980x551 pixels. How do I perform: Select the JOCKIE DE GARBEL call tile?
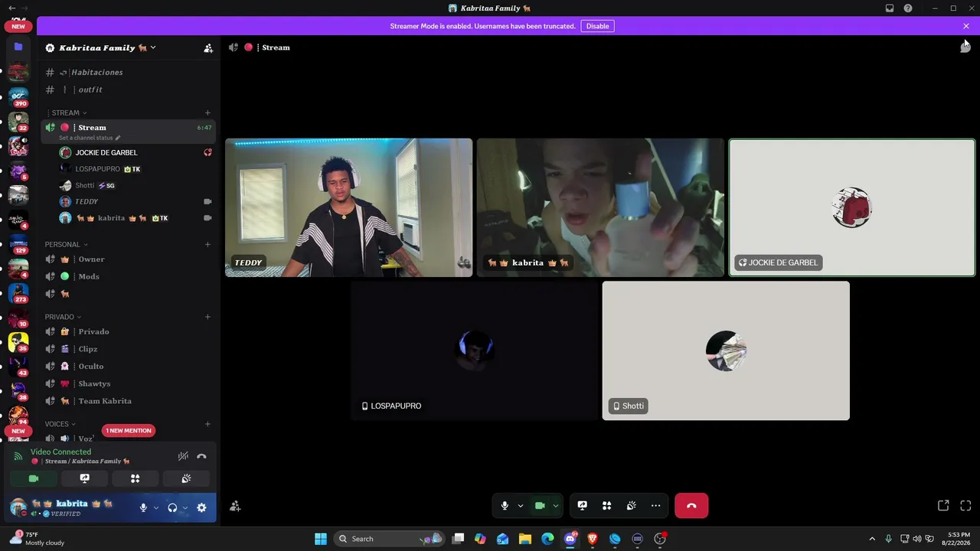coord(851,207)
